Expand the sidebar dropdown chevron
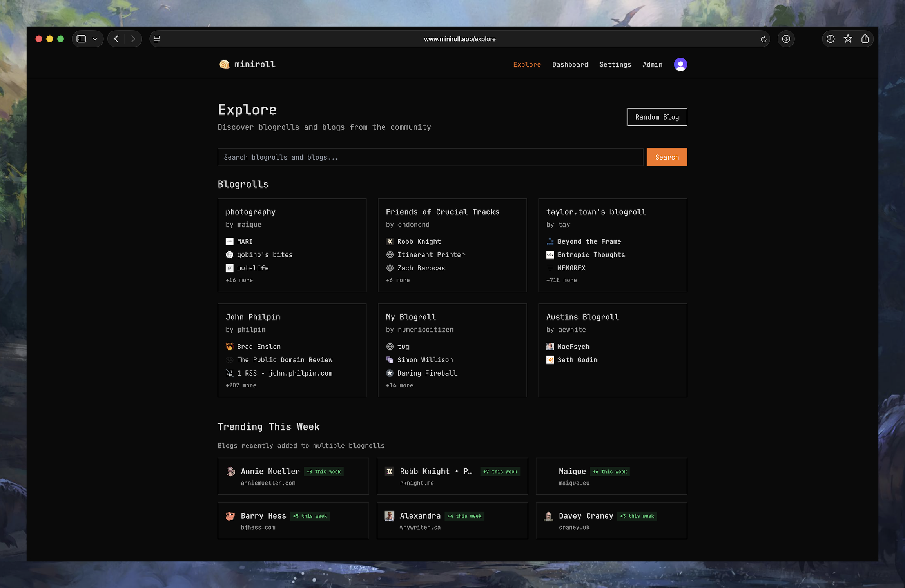Image resolution: width=905 pixels, height=588 pixels. pyautogui.click(x=95, y=39)
